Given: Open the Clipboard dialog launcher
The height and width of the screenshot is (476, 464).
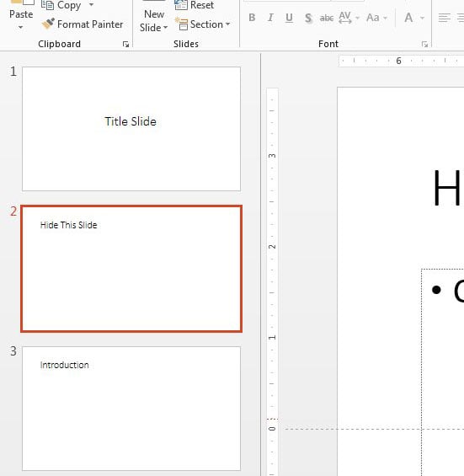Looking at the screenshot, I should tap(125, 45).
